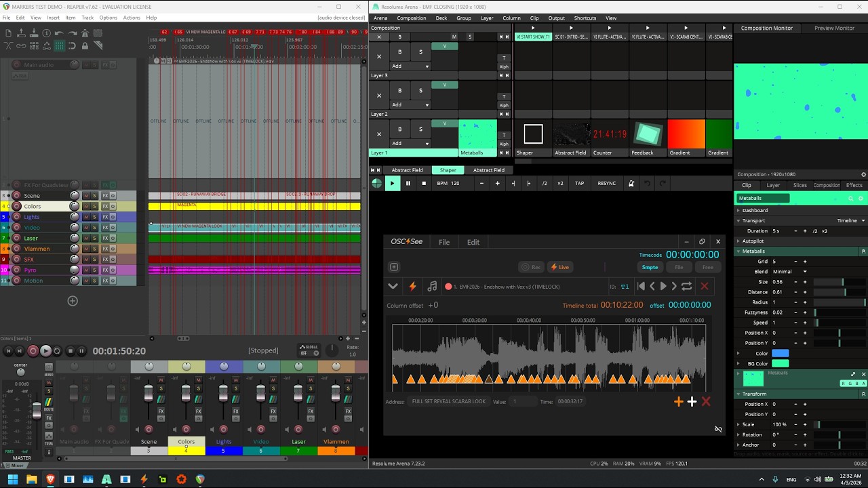
Task: Click the music note icon in OSC/See
Action: [x=432, y=287]
